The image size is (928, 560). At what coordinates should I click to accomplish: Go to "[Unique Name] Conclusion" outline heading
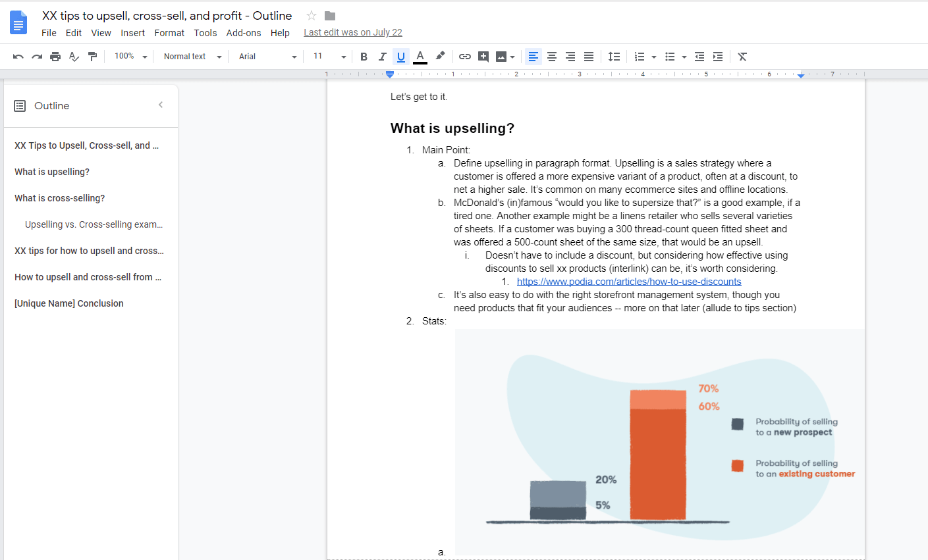tap(69, 303)
